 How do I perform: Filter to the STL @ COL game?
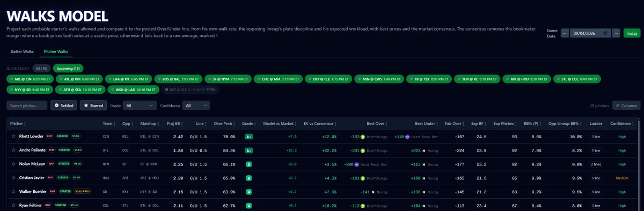tap(577, 79)
